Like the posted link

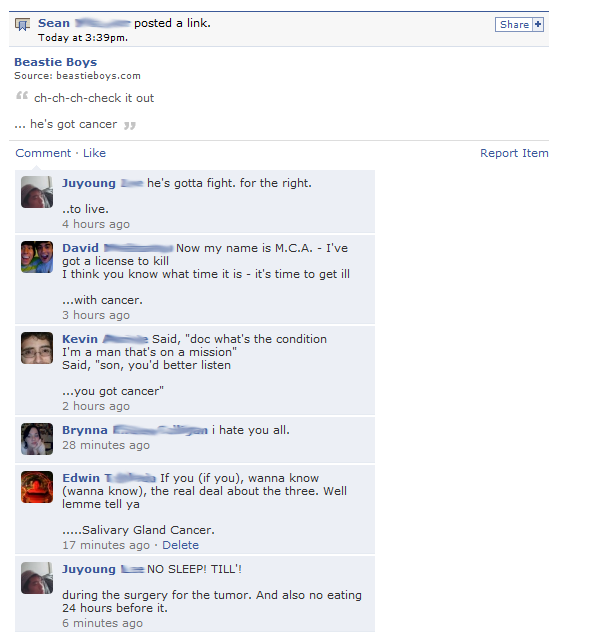coord(94,153)
